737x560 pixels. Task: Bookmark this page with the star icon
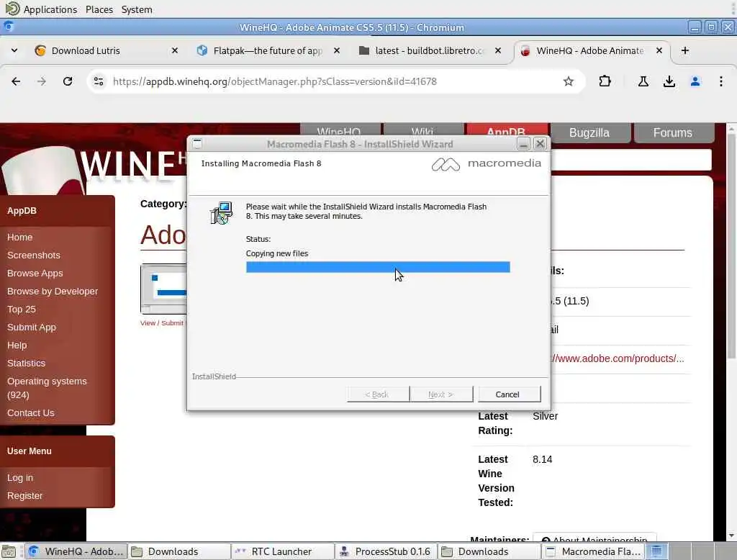569,81
